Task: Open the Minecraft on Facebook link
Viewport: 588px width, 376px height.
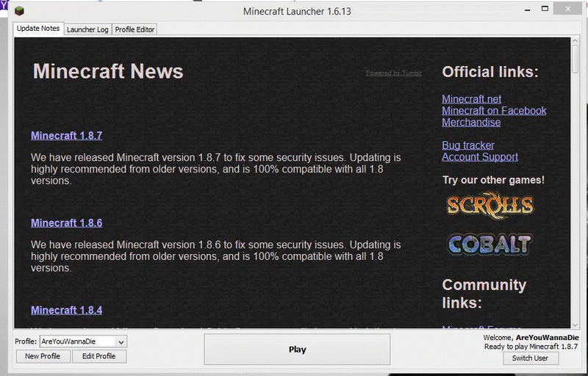Action: click(494, 111)
